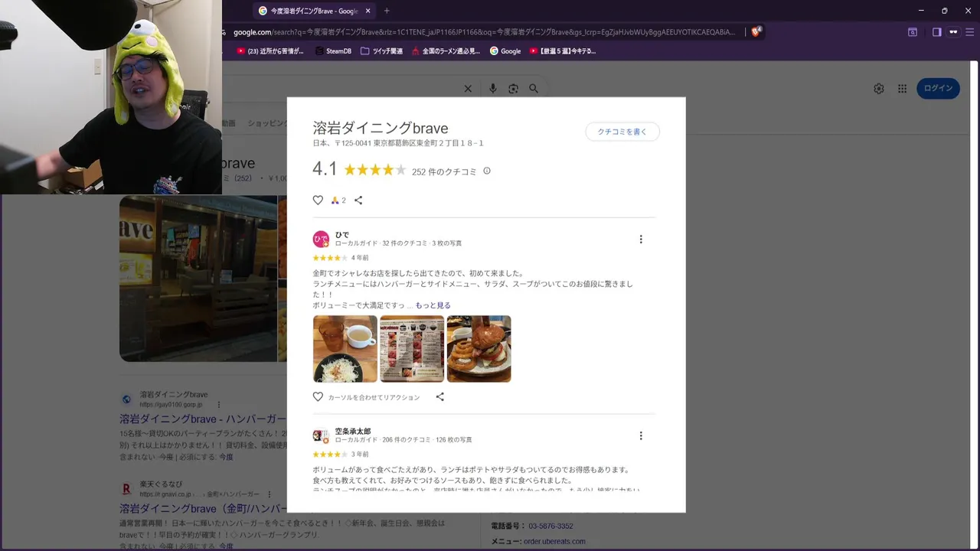This screenshot has height=551, width=980.
Task: Click the emoji reaction count 2
Action: tap(338, 201)
